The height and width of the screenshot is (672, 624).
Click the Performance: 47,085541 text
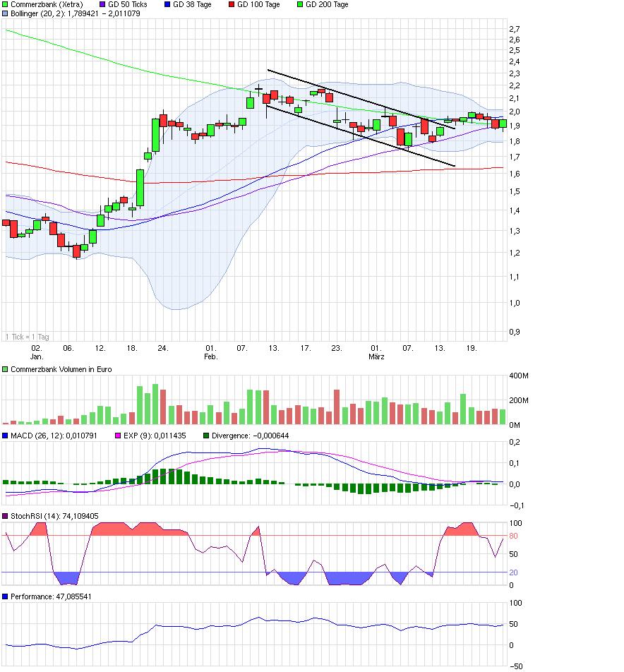point(51,596)
